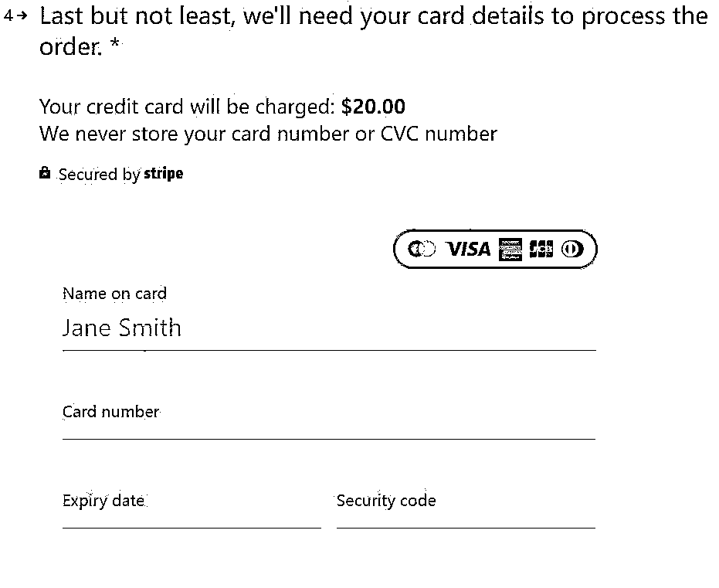Click the Secured by text

99,175
